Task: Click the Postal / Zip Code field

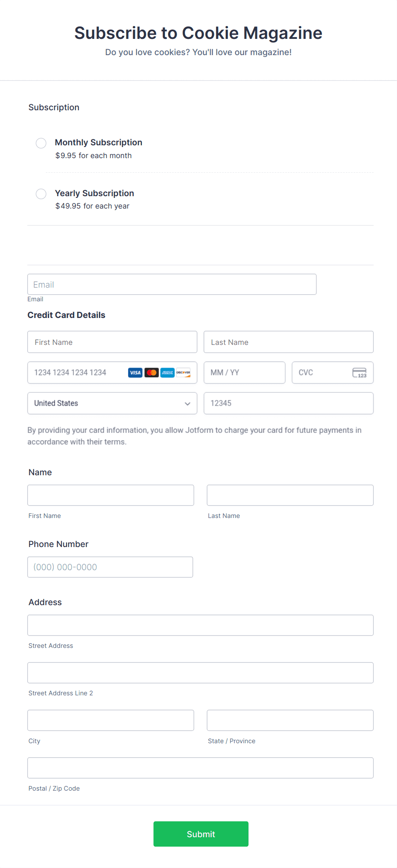Action: [201, 768]
